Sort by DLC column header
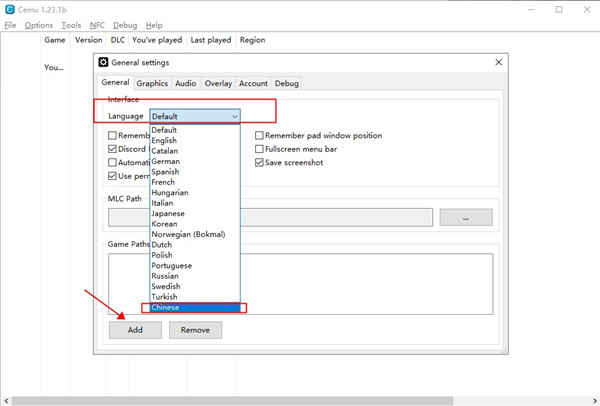 117,40
